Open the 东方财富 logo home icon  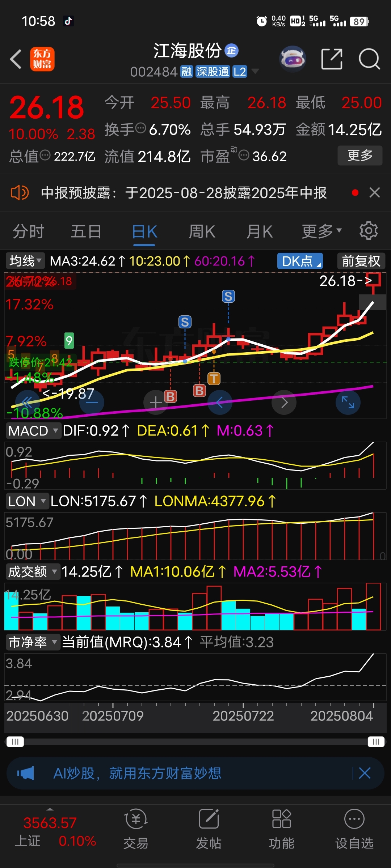42,59
